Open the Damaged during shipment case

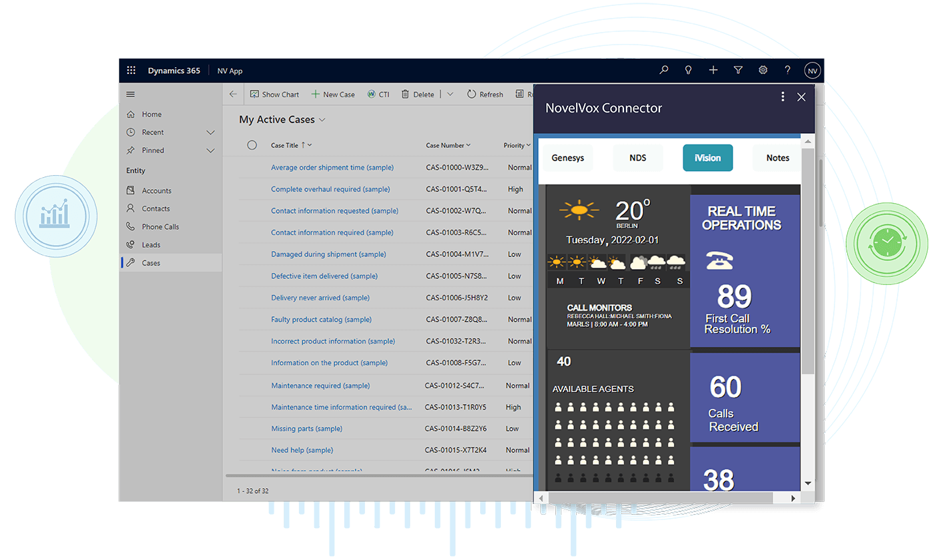pyautogui.click(x=328, y=254)
